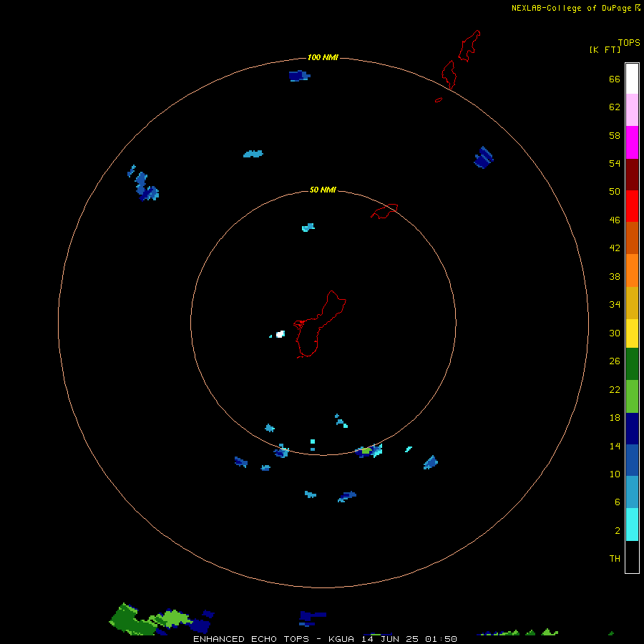
Task: Click the legend value 14
Action: (615, 446)
